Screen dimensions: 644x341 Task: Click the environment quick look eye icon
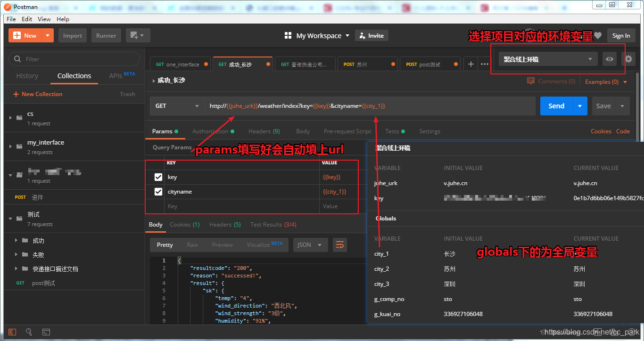[610, 59]
